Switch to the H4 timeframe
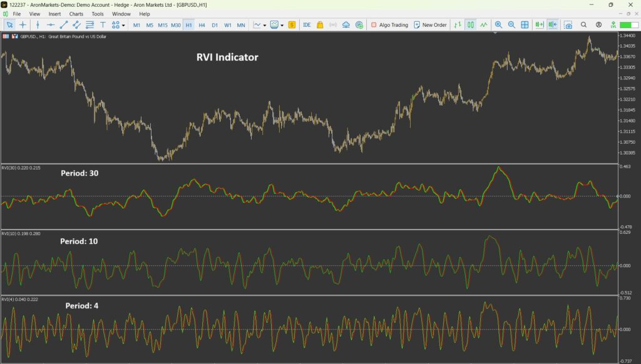This screenshot has height=364, width=641. 202,25
